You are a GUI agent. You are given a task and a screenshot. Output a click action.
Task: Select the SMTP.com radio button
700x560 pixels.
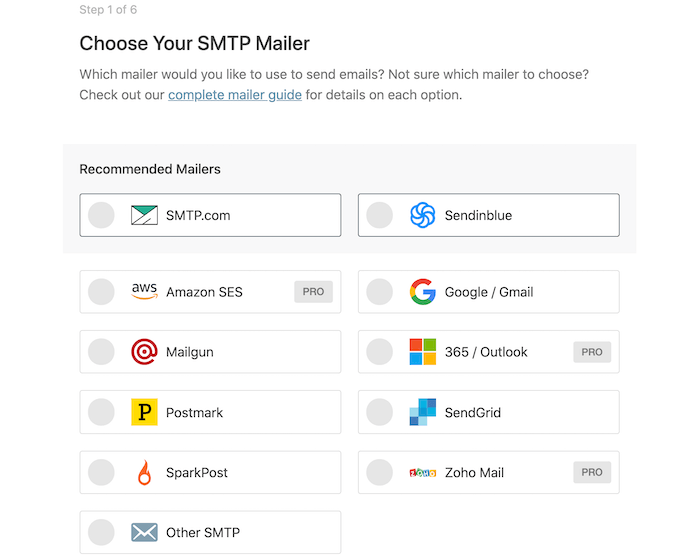pyautogui.click(x=101, y=215)
